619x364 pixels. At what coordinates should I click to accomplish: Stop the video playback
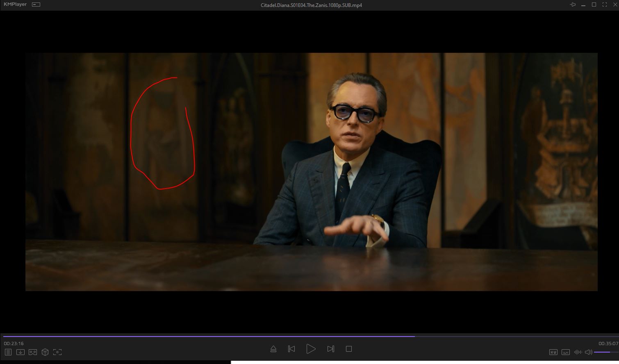tap(349, 349)
